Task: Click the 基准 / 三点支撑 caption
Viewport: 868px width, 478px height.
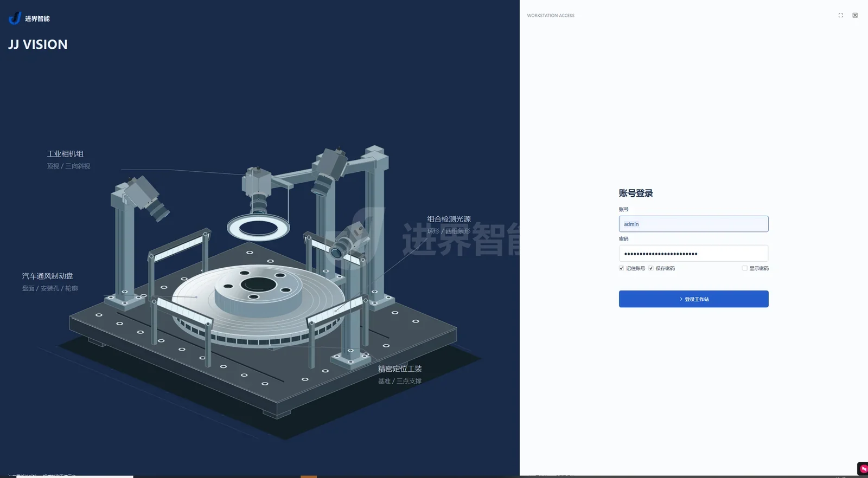Action: point(400,381)
